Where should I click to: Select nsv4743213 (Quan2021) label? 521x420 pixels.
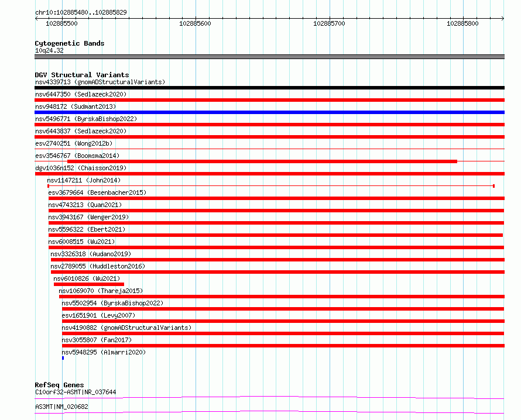85,205
